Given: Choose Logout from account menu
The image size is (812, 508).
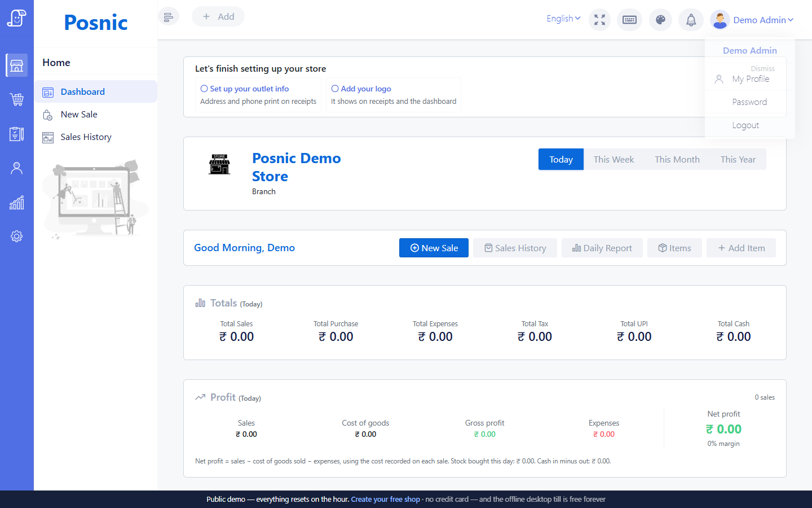Looking at the screenshot, I should pos(749,125).
